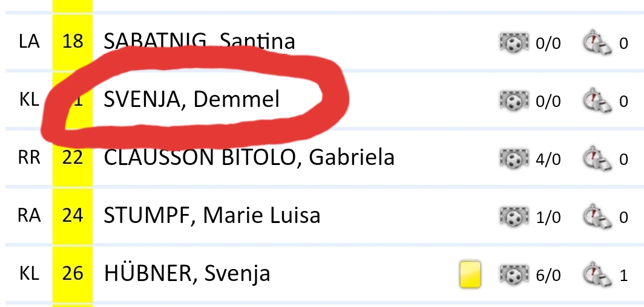Click jersey number 26

(73, 274)
